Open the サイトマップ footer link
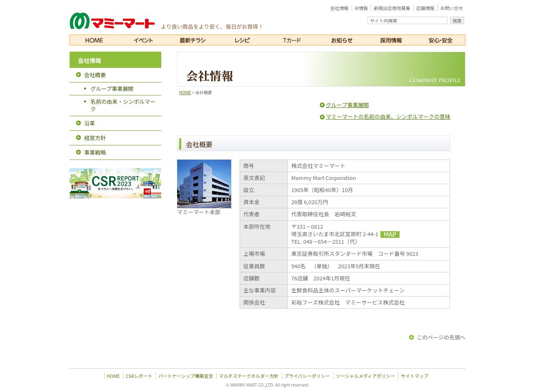 click(x=415, y=376)
